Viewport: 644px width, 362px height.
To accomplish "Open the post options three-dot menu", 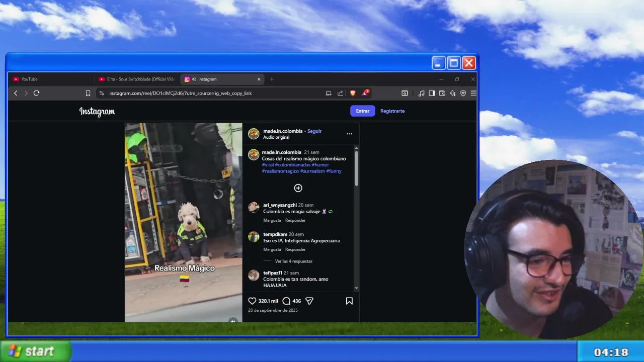I will click(x=349, y=134).
